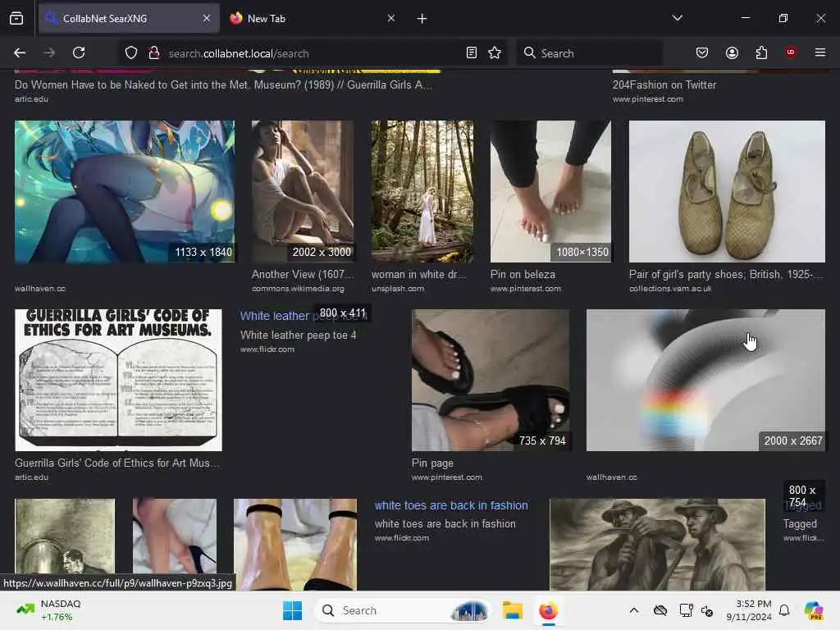Click the cloud sync off tray icon
Screen dimensions: 840x630
pos(660,610)
